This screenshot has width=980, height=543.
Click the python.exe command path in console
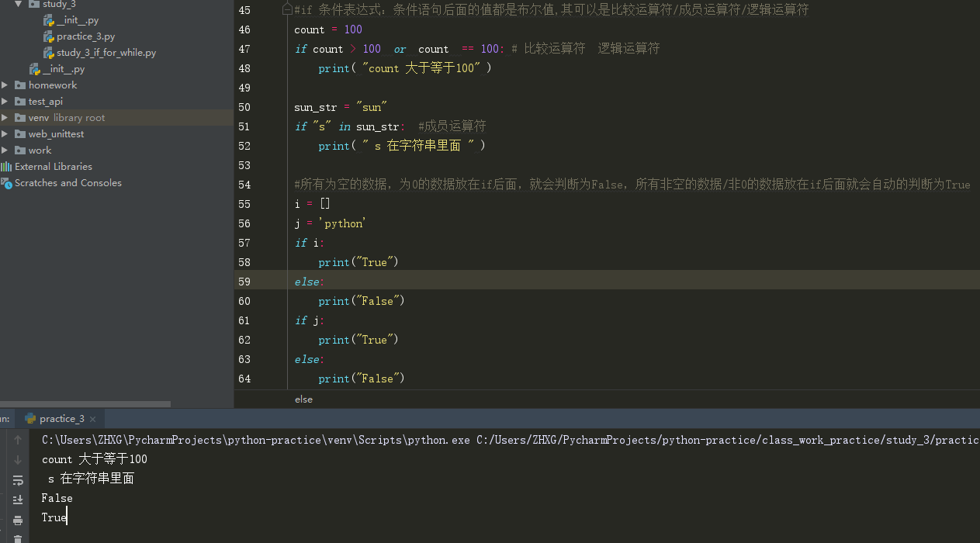pos(256,440)
